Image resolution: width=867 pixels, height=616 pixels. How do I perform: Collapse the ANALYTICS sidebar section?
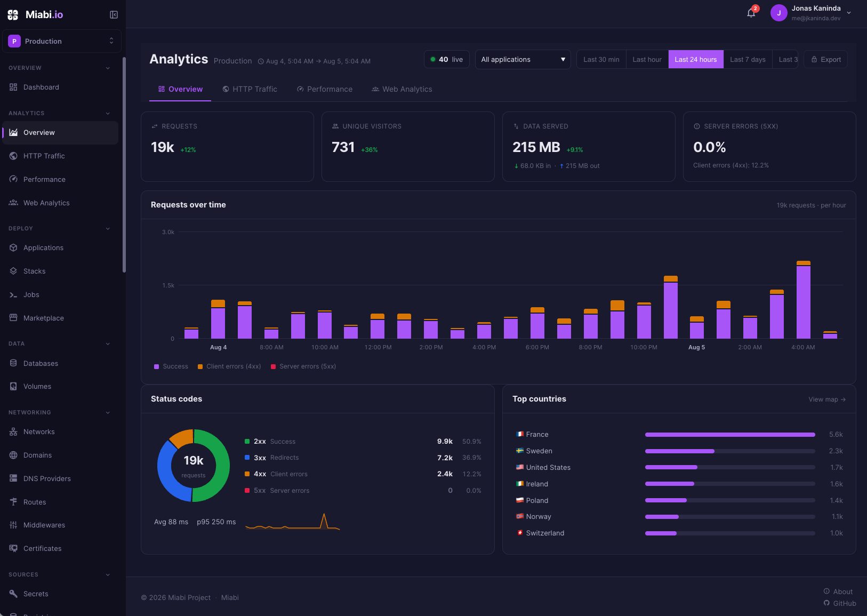[108, 114]
